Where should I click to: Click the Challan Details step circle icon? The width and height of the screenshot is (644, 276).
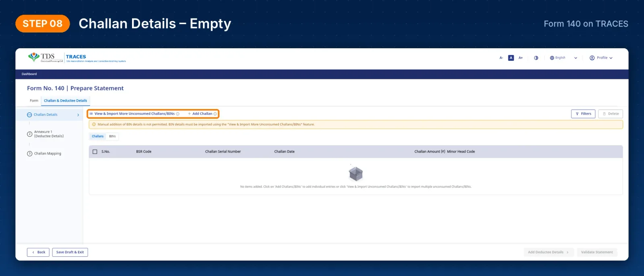click(x=29, y=115)
